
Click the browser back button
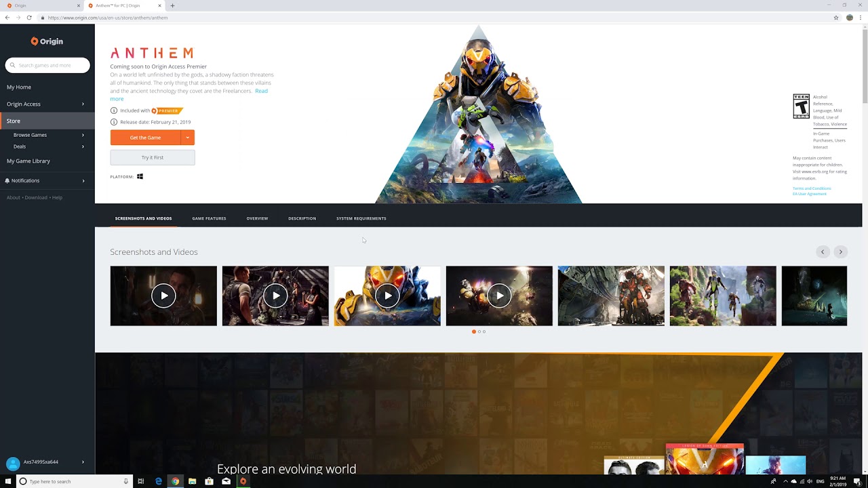coord(7,18)
